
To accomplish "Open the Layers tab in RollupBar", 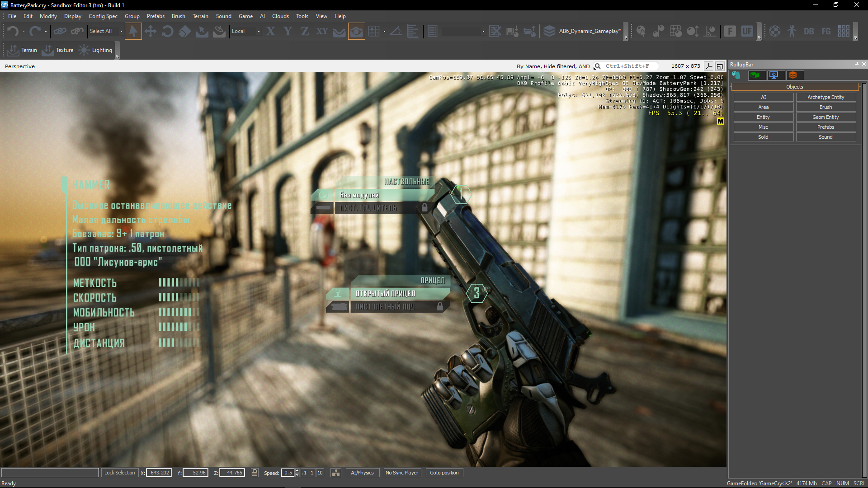I will point(793,75).
